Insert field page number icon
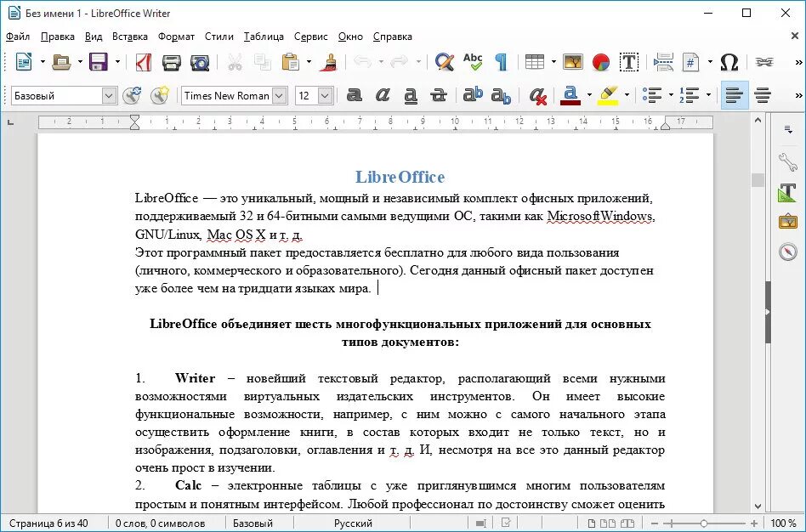This screenshot has height=532, width=806. (x=691, y=62)
